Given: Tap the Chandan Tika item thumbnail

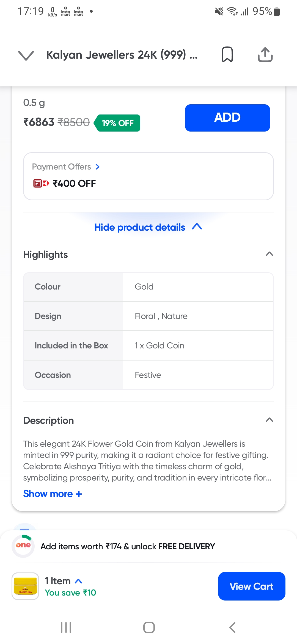Looking at the screenshot, I should click(25, 586).
